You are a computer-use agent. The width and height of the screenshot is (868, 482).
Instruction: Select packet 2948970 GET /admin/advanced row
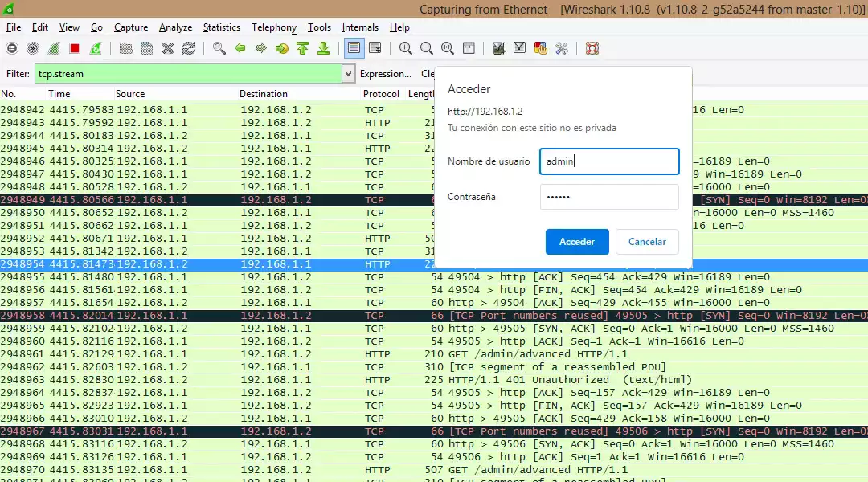(434, 470)
